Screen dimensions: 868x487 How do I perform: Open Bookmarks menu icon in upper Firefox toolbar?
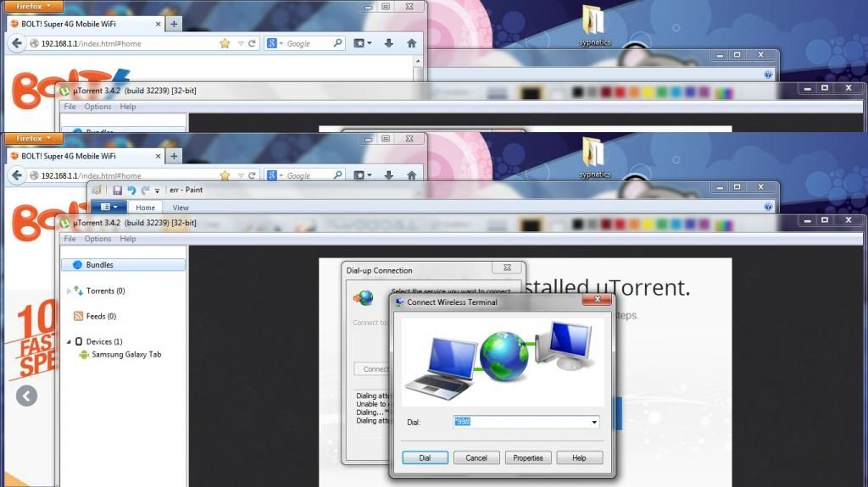tap(362, 43)
